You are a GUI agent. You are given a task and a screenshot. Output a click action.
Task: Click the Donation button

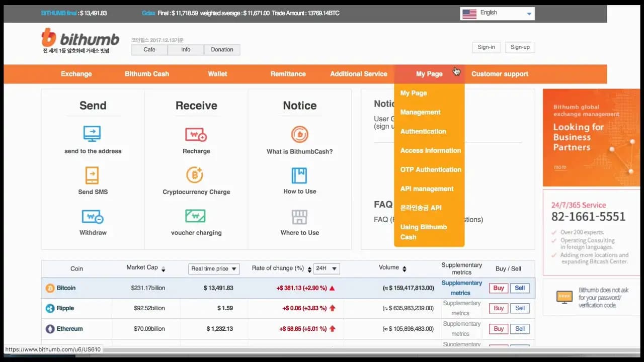tap(222, 50)
